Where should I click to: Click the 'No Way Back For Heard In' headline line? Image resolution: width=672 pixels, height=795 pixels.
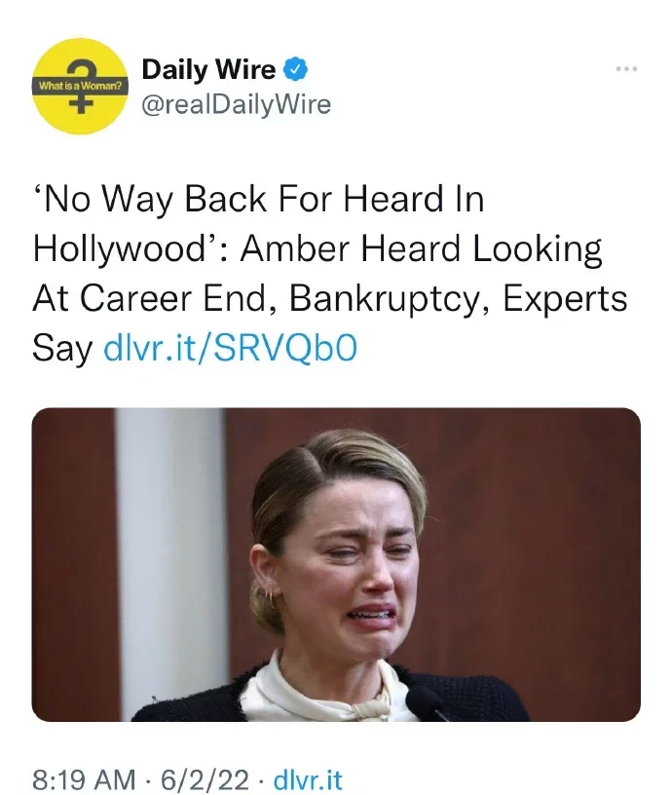(x=259, y=198)
